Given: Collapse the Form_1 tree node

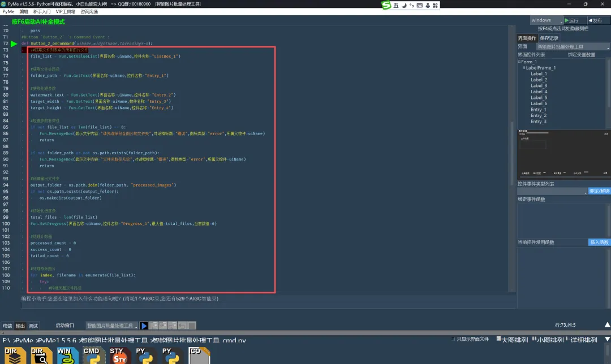Looking at the screenshot, I should point(519,62).
